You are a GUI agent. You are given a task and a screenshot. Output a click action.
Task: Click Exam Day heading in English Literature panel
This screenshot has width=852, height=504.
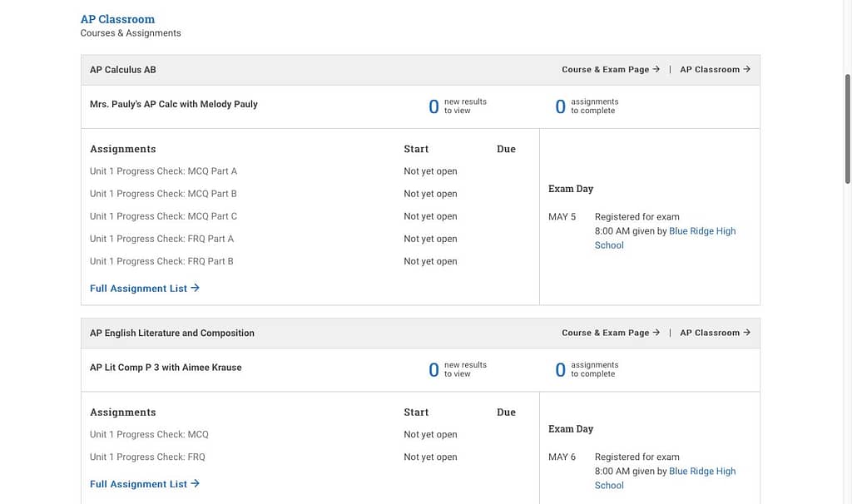point(571,429)
